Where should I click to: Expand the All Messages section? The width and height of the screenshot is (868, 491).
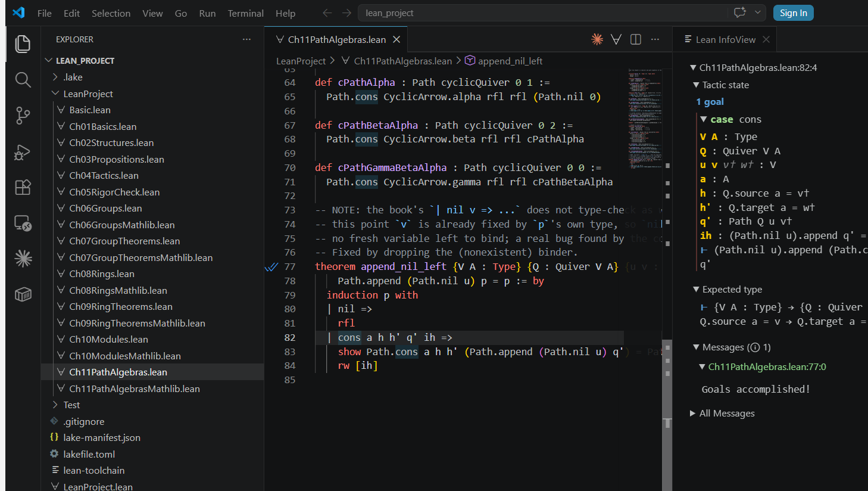[693, 414]
